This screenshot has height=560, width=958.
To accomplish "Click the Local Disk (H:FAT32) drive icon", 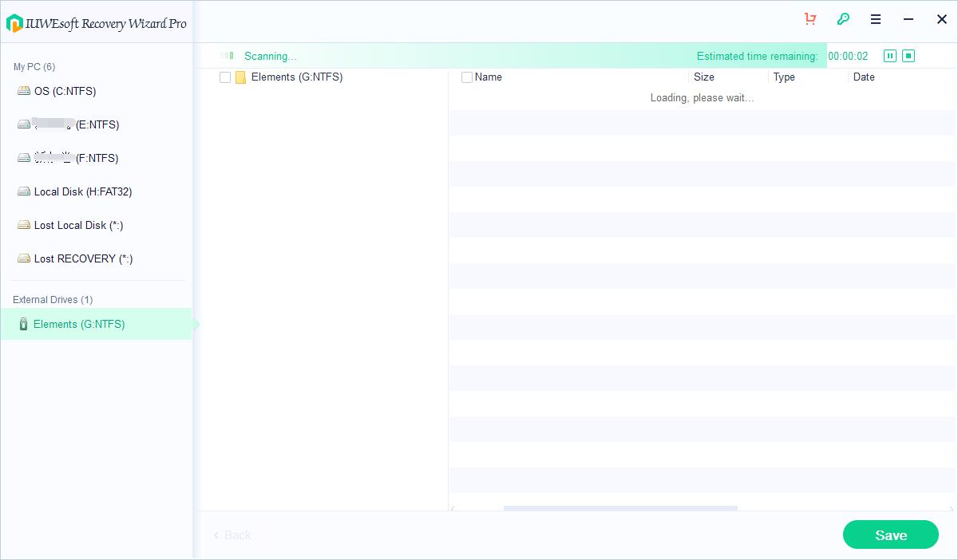I will tap(24, 191).
